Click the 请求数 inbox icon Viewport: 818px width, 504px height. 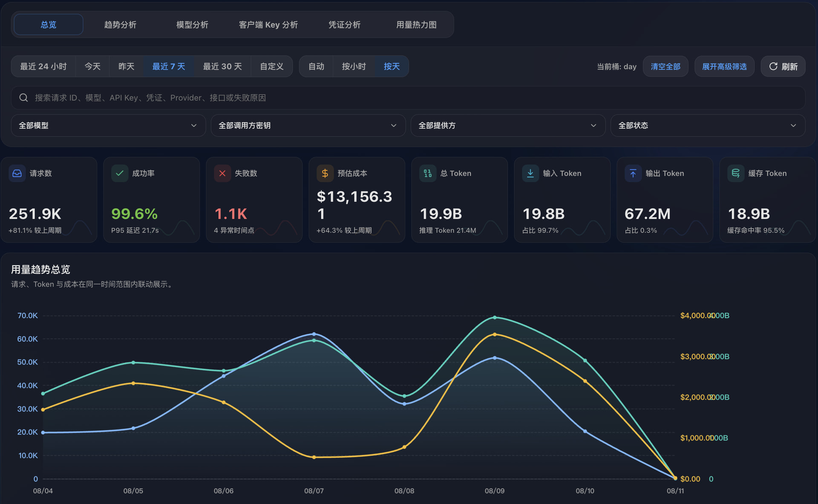tap(17, 173)
